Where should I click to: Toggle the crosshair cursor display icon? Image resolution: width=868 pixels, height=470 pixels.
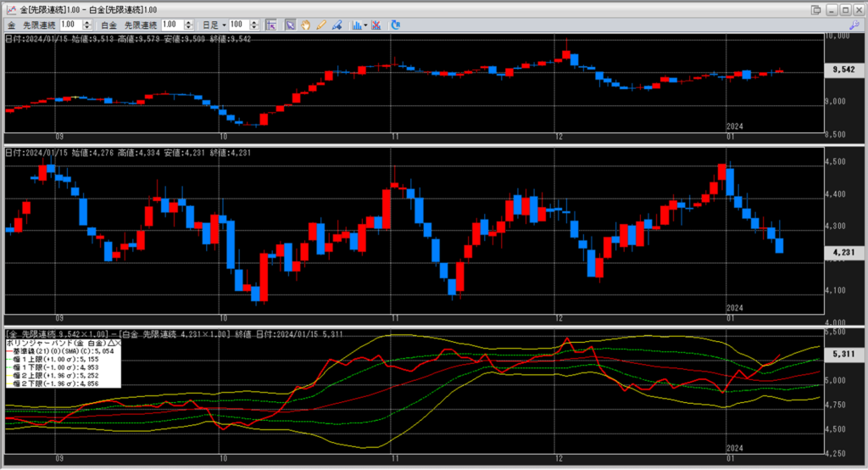(271, 25)
